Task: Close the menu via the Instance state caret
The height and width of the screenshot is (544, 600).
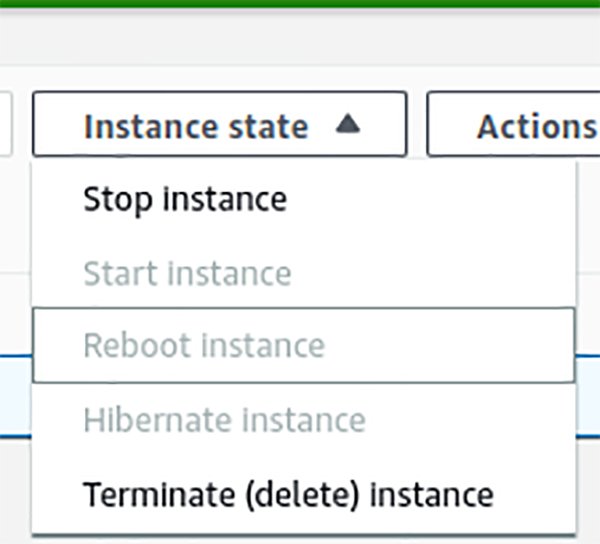Action: pos(346,125)
